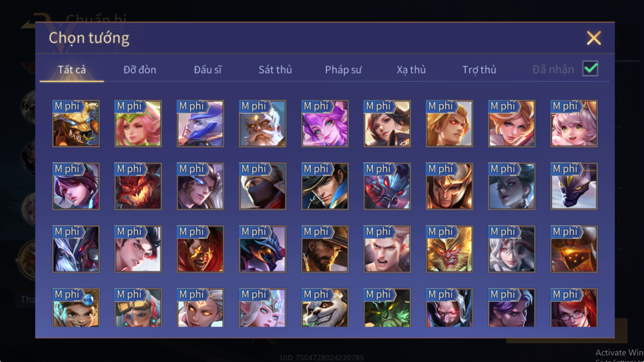Image resolution: width=644 pixels, height=362 pixels.
Task: Choose the cowboy hat bearded hero
Action: tap(325, 249)
